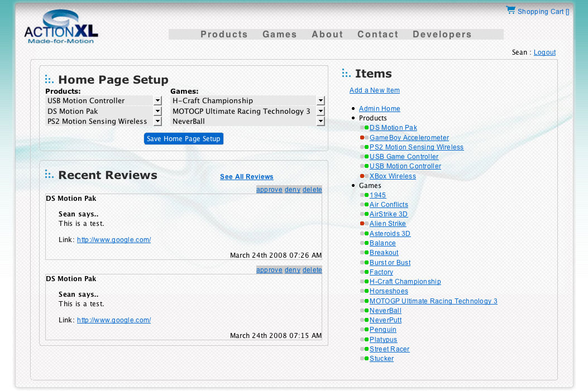This screenshot has height=391, width=588.
Task: Open the Games navigation menu
Action: click(x=279, y=35)
